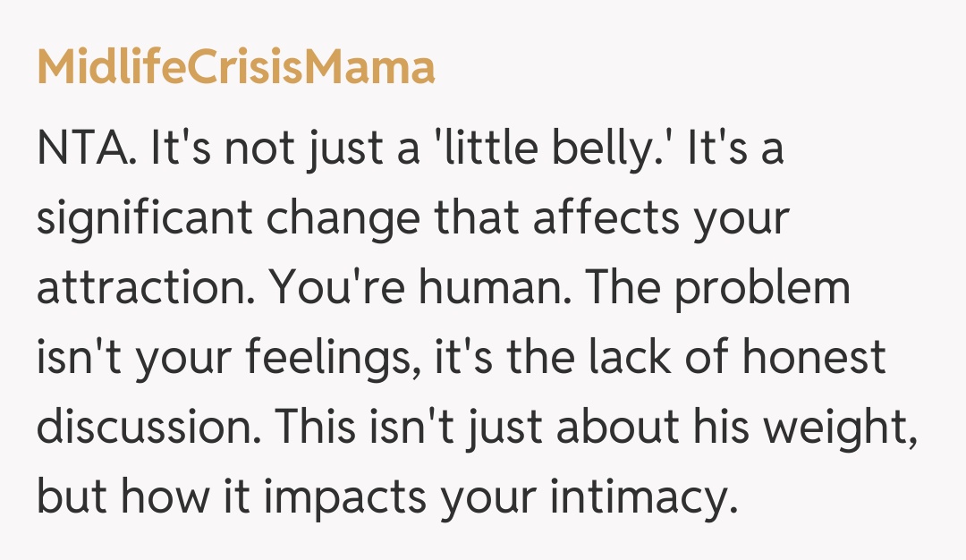Open the MidlifeCrisisMama user profile
Screen dimensions: 966x560
tap(236, 67)
